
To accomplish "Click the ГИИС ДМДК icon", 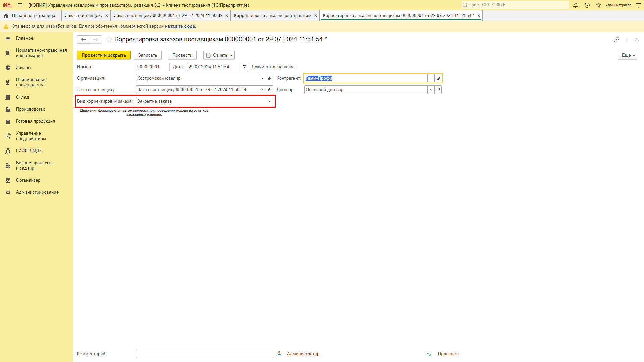I will tap(8, 151).
